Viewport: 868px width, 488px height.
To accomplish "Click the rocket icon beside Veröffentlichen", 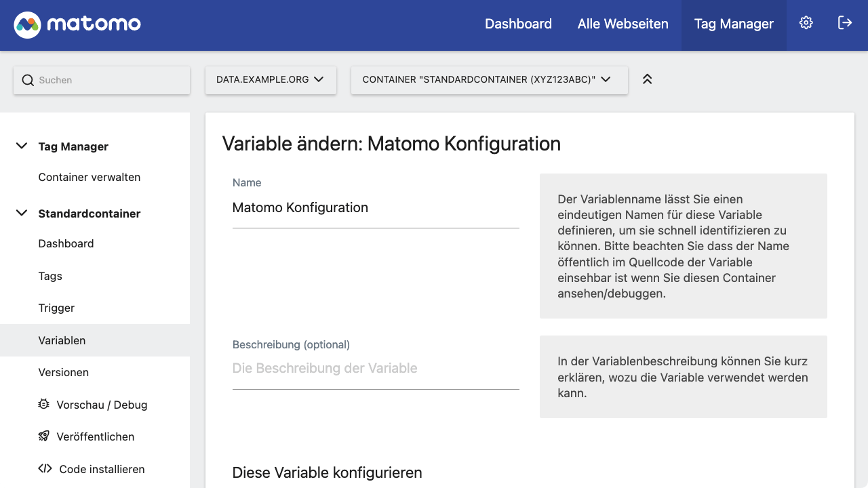I will coord(44,436).
